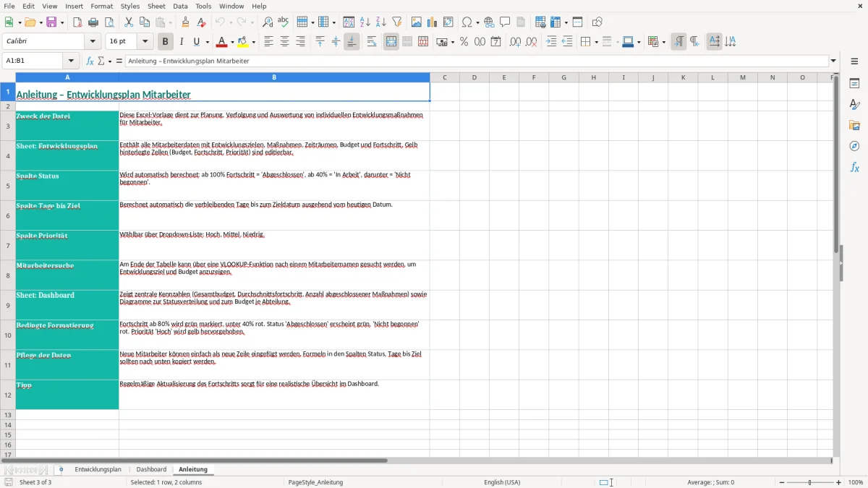Image resolution: width=868 pixels, height=488 pixels.
Task: Click in the formula input line
Action: pos(476,61)
